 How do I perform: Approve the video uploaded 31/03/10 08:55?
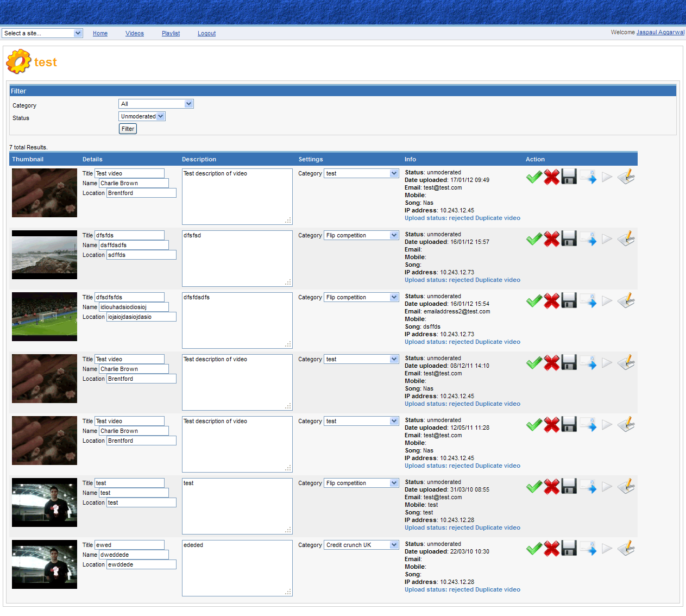(x=534, y=487)
